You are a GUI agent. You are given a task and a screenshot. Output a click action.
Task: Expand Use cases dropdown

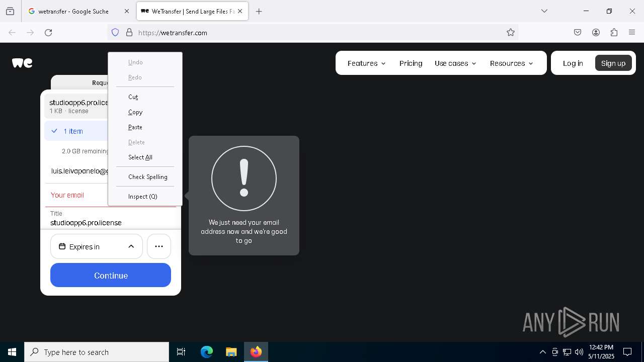click(455, 63)
